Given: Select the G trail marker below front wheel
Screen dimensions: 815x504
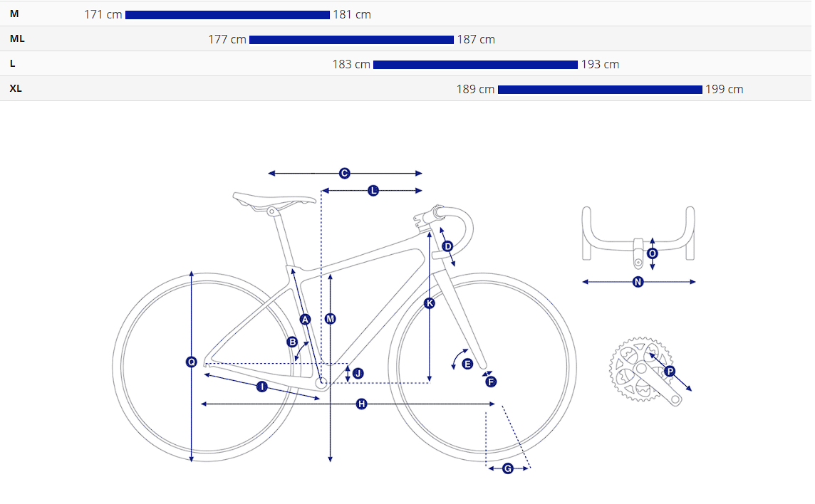Looking at the screenshot, I should [508, 468].
